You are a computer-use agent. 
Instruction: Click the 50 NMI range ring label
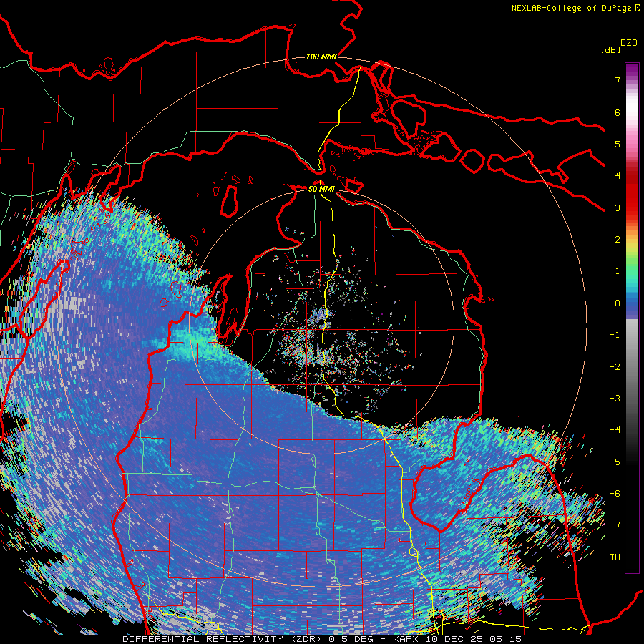coord(321,189)
